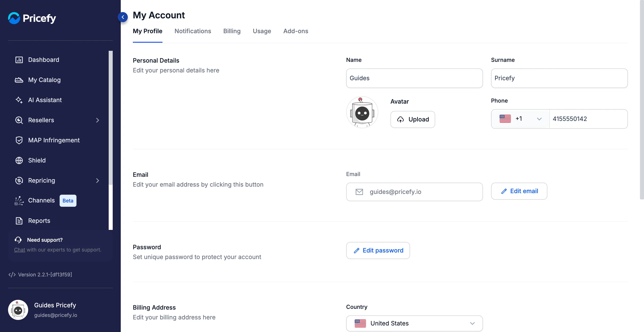Screen dimensions: 644x332
Task: Click the guides@pricefy.io text in sidebar footer
Action: 56,315
